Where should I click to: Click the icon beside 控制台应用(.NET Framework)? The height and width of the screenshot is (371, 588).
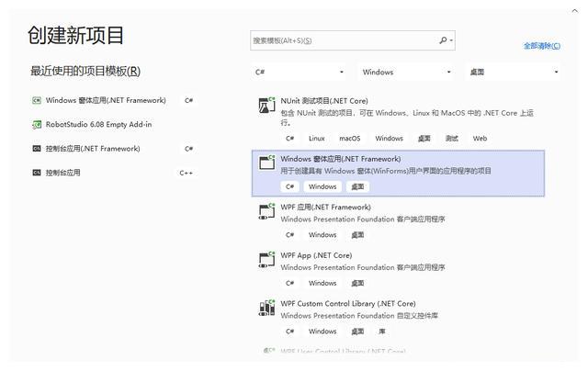pyautogui.click(x=37, y=149)
